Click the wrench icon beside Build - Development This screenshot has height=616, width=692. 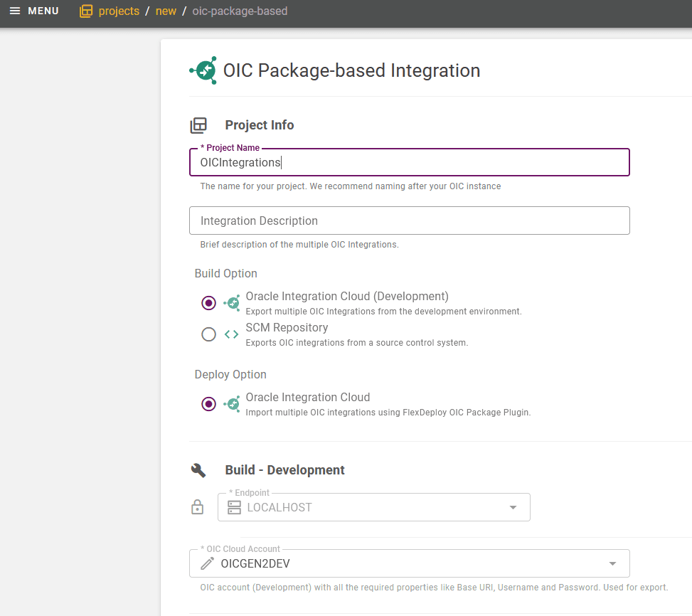(x=198, y=470)
